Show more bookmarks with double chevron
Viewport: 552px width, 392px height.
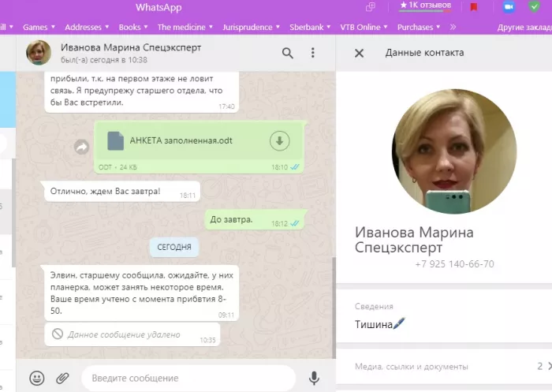click(453, 27)
